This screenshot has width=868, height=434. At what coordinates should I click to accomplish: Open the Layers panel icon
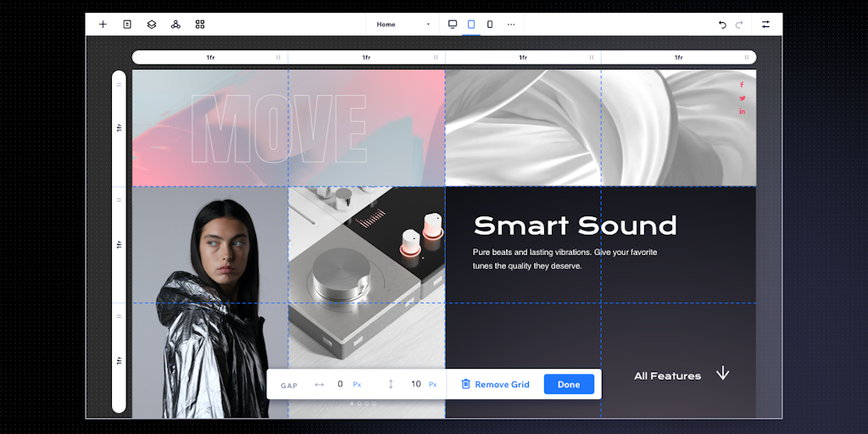(x=152, y=25)
